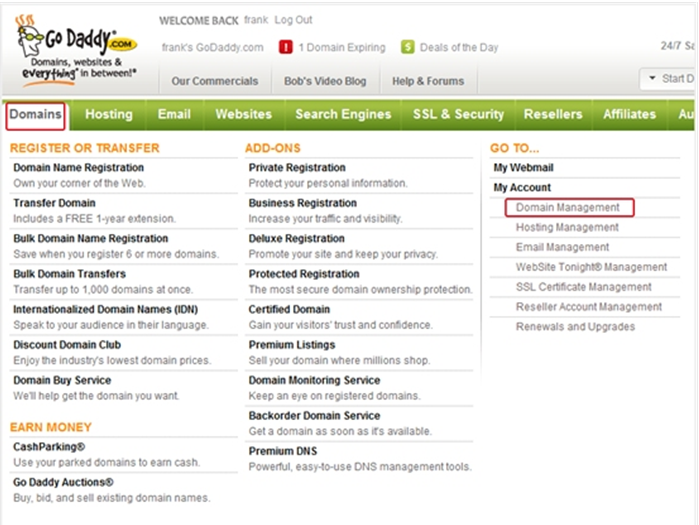The width and height of the screenshot is (699, 525).
Task: Open the Email tab
Action: coord(174,115)
